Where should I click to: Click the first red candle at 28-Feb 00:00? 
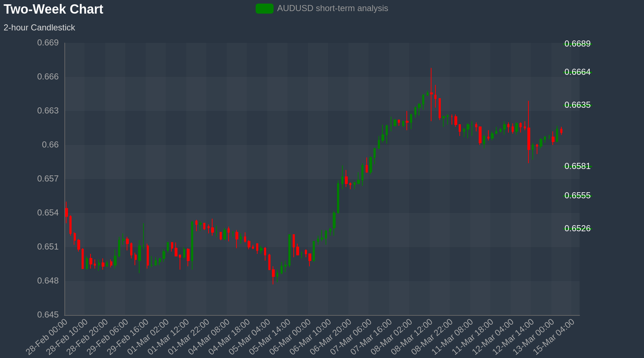pyautogui.click(x=66, y=212)
